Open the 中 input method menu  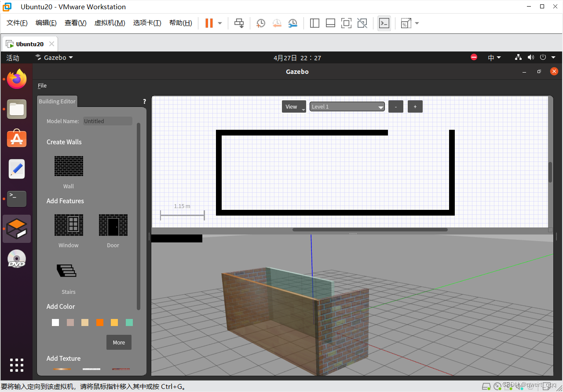[494, 58]
